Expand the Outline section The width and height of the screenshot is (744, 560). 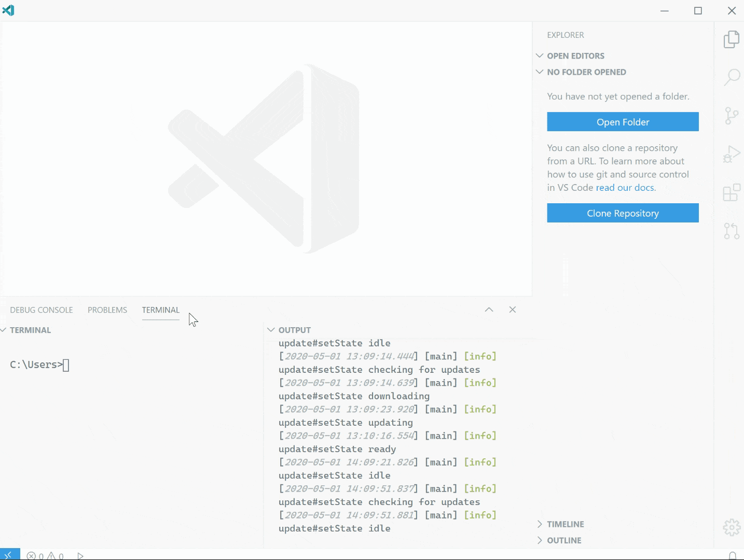pyautogui.click(x=563, y=540)
